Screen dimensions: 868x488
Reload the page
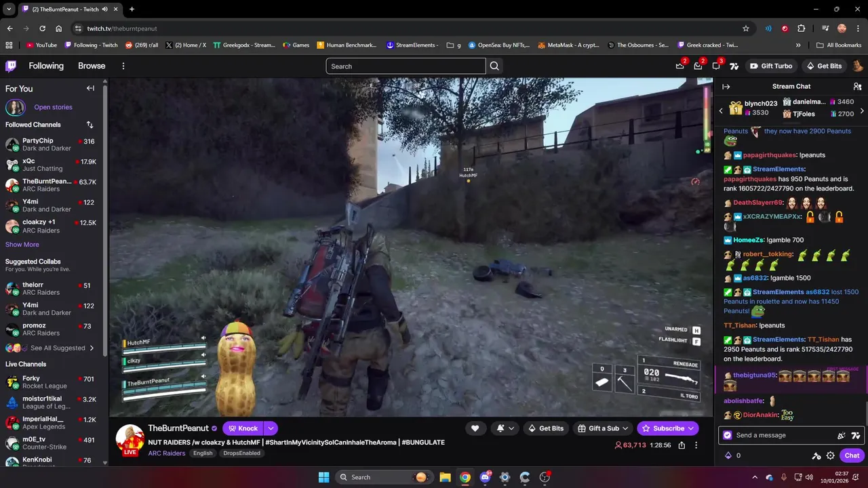(42, 28)
